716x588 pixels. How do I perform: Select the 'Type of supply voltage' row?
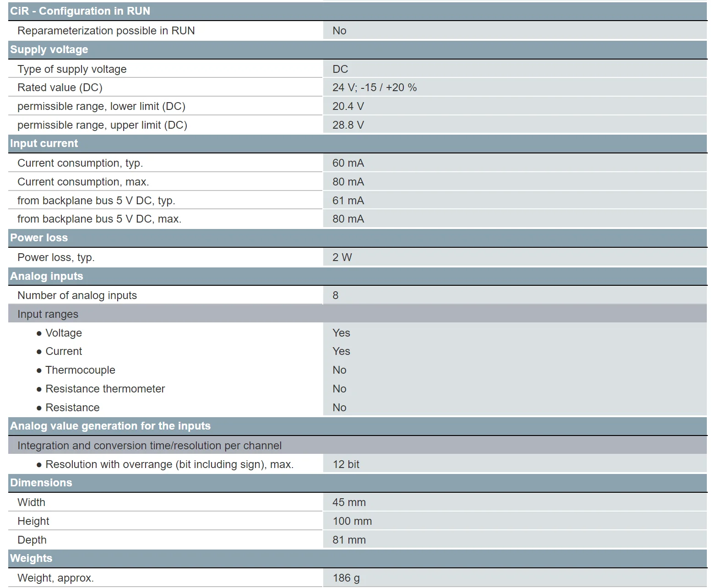[358, 69]
